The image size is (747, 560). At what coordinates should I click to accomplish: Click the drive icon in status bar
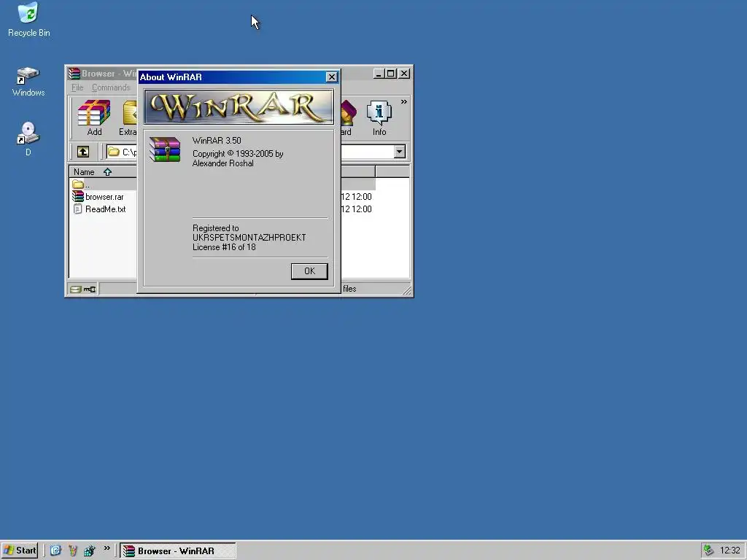[x=76, y=289]
